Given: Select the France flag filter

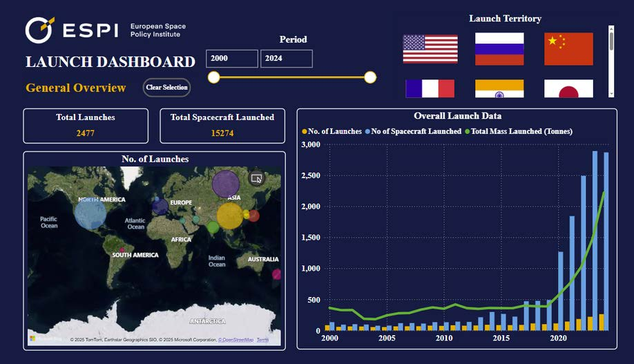Looking at the screenshot, I should [x=430, y=88].
